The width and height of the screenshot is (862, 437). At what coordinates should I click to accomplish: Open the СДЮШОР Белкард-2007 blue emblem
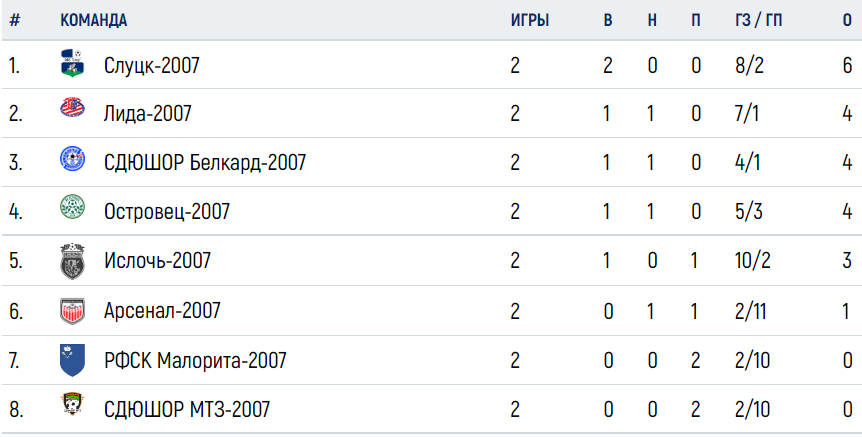click(72, 160)
